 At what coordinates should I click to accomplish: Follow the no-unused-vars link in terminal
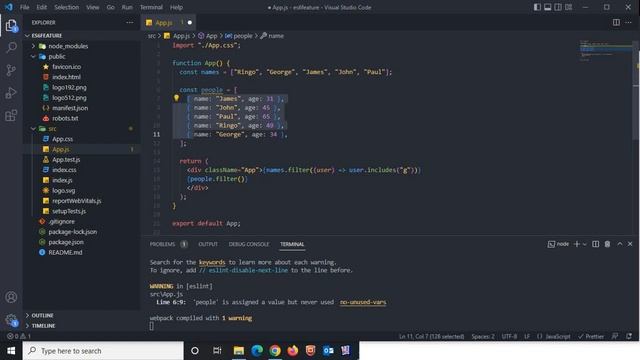[363, 302]
